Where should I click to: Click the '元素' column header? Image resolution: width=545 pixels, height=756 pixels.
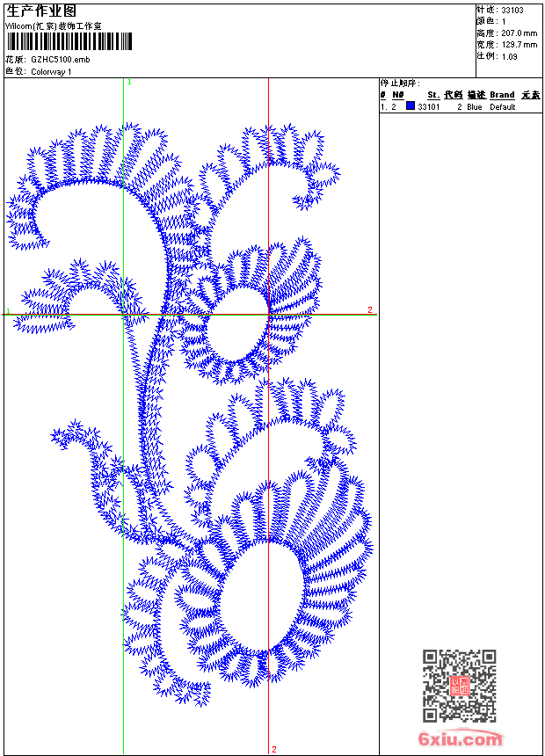531,95
